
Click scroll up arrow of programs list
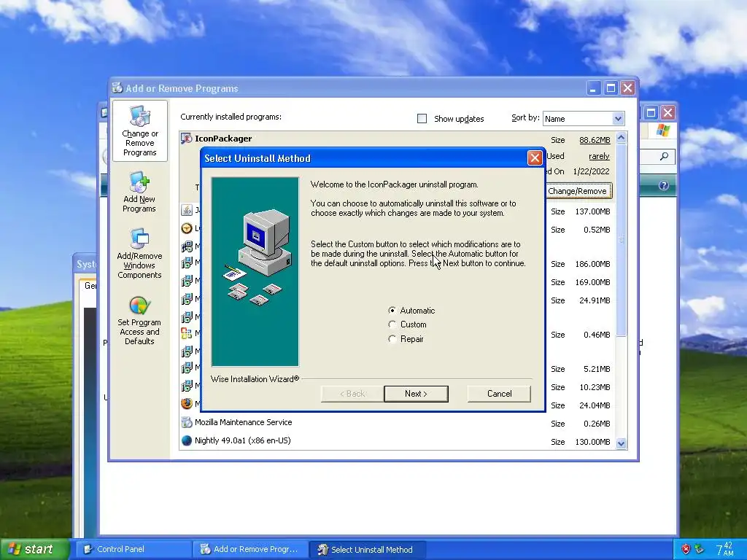[x=621, y=138]
